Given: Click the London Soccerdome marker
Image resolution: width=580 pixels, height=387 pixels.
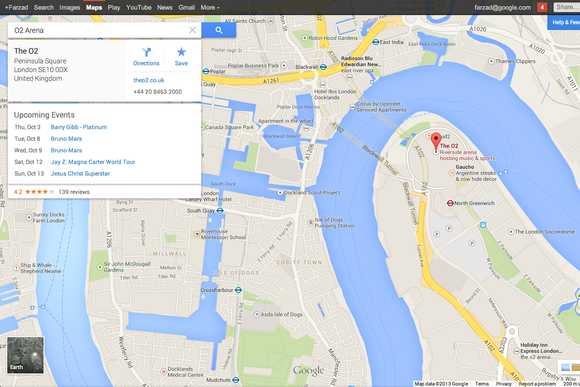Looking at the screenshot, I should [511, 232].
